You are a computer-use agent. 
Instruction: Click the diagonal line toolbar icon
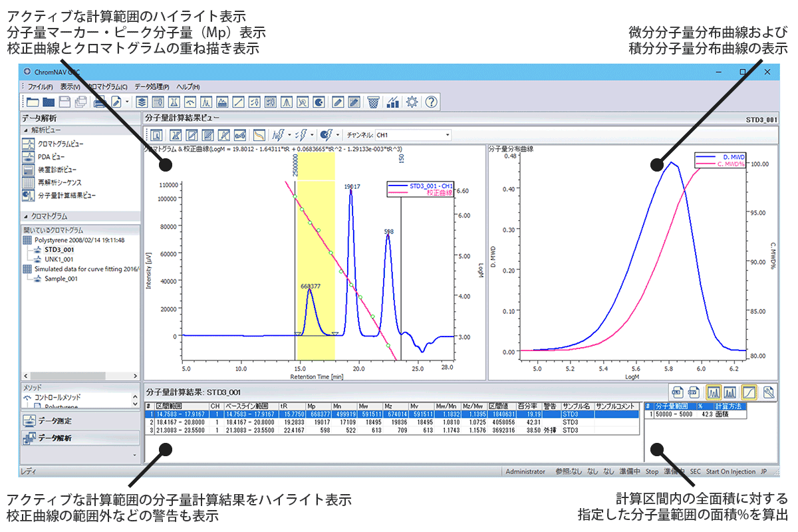238,102
